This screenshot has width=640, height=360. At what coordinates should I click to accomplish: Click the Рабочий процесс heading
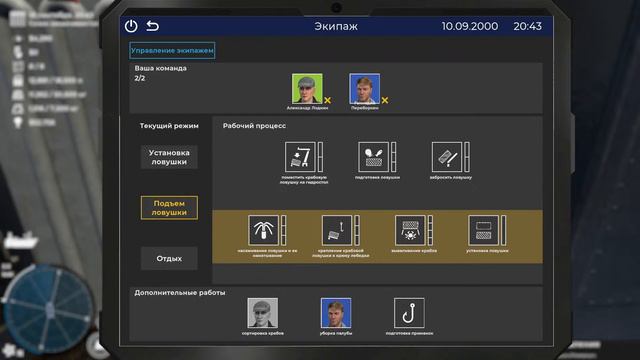pyautogui.click(x=254, y=126)
